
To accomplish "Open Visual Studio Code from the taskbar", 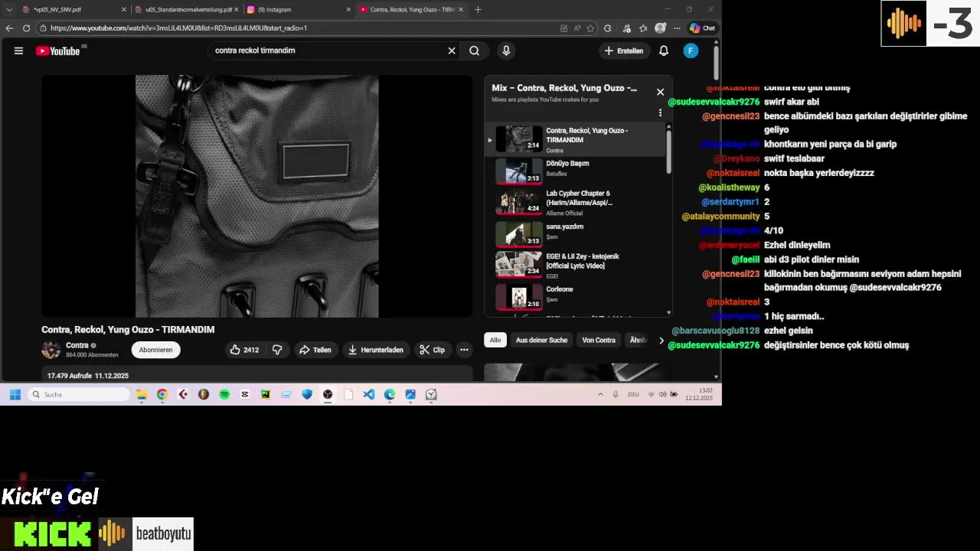I will [369, 394].
